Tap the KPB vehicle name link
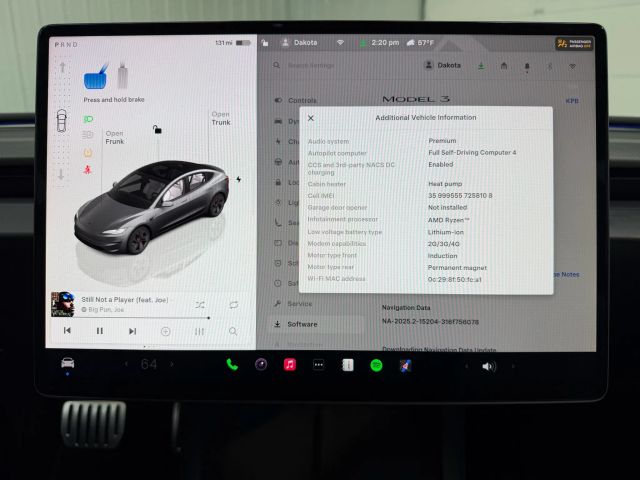The width and height of the screenshot is (640, 480). (572, 101)
